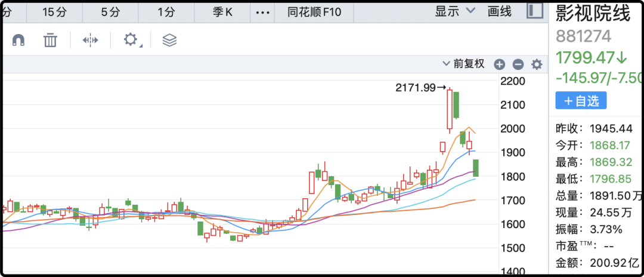Click the 2200 price axis label
The width and height of the screenshot is (644, 277).
pos(513,81)
